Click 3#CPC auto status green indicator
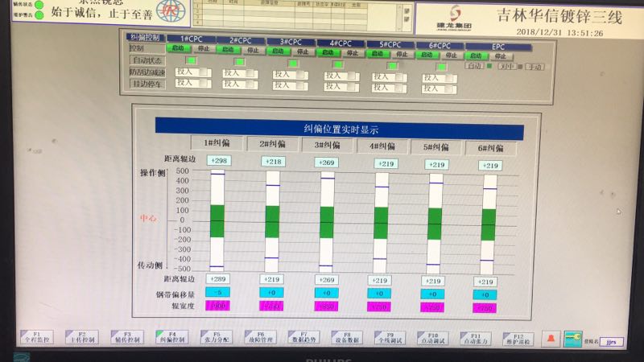The width and height of the screenshot is (644, 362). point(293,63)
